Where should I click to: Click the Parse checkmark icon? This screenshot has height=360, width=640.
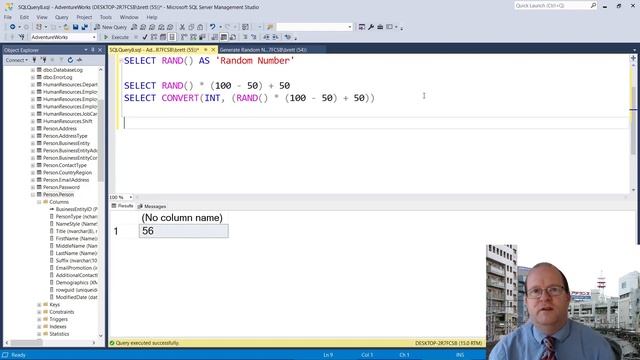point(145,37)
